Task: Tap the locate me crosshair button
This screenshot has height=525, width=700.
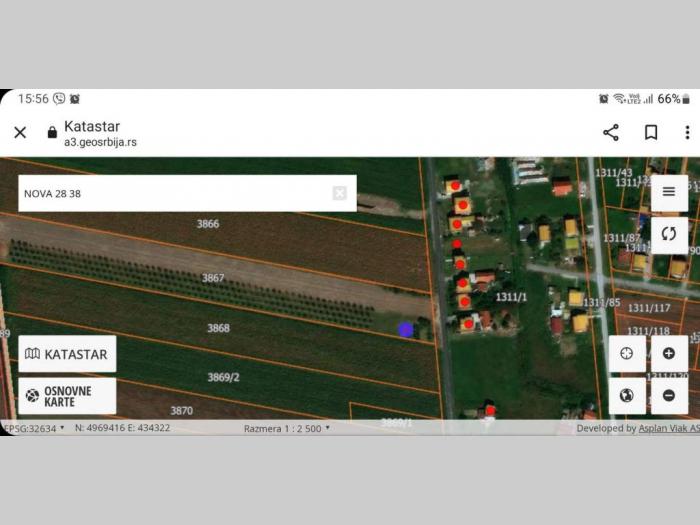Action: 627,354
